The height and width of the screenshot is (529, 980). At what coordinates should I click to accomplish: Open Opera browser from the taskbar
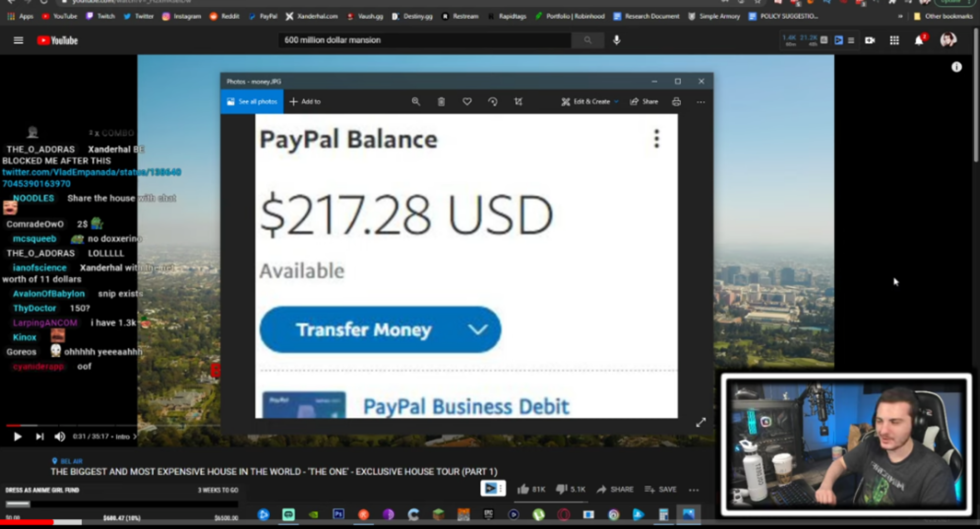[564, 514]
